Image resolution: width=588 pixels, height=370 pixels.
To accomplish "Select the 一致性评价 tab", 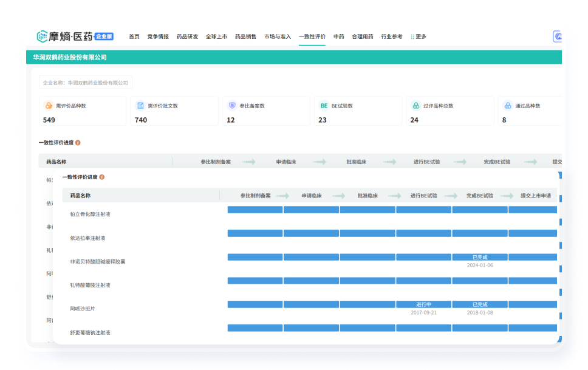I will 312,36.
